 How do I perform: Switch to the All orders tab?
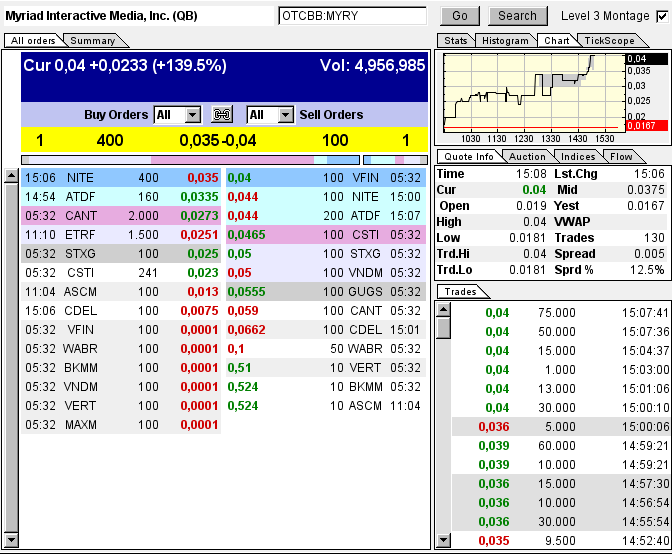coord(33,41)
